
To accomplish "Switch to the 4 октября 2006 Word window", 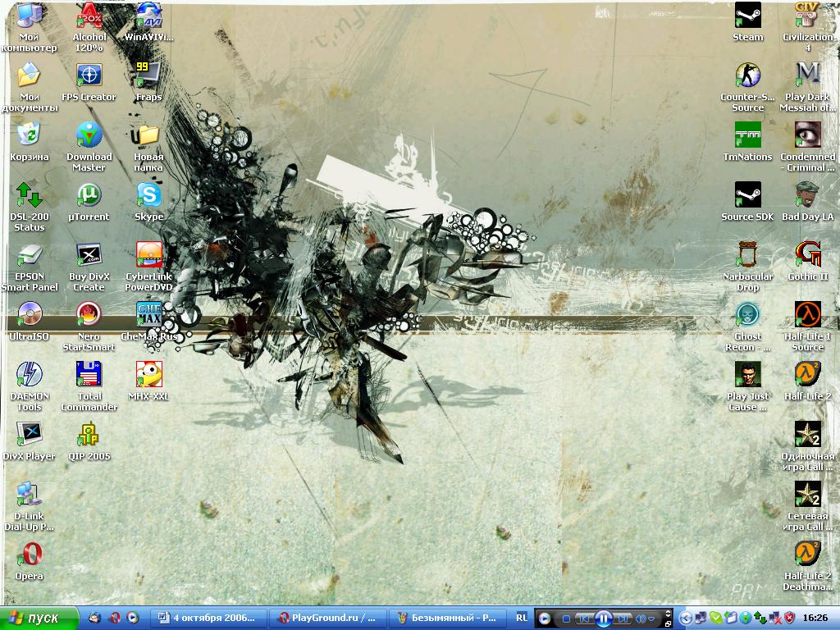I will coord(208,619).
